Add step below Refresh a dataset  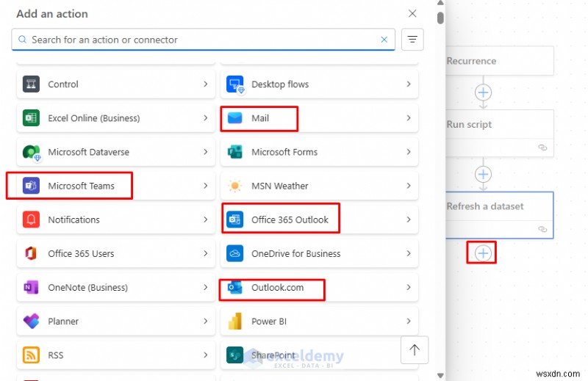pyautogui.click(x=483, y=253)
